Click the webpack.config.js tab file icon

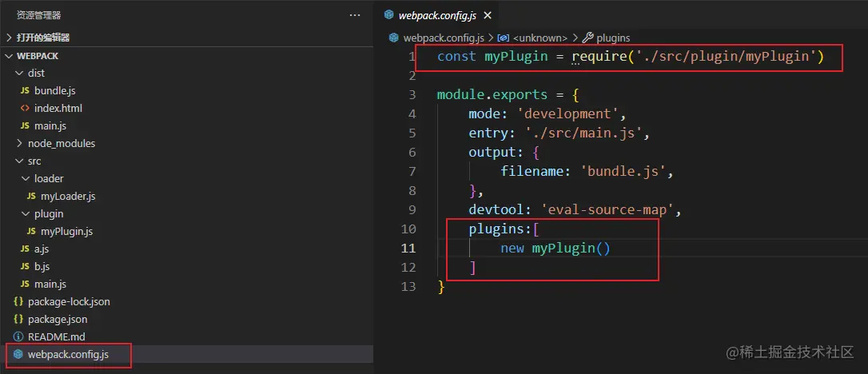[x=389, y=15]
